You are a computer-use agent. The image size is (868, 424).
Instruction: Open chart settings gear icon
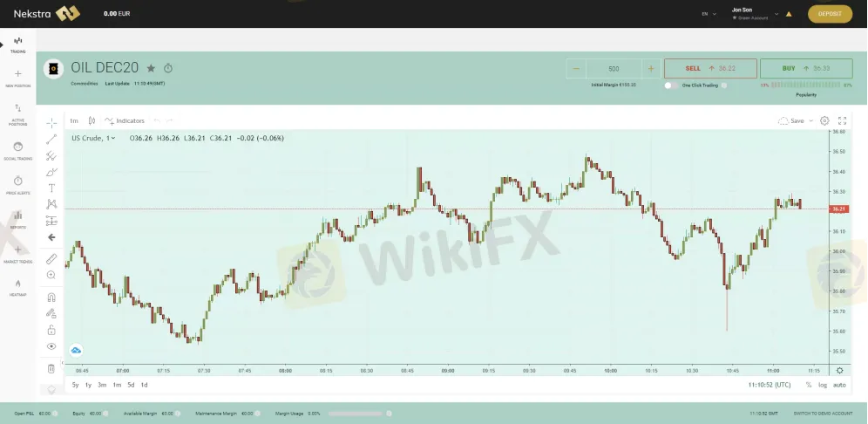tap(824, 121)
